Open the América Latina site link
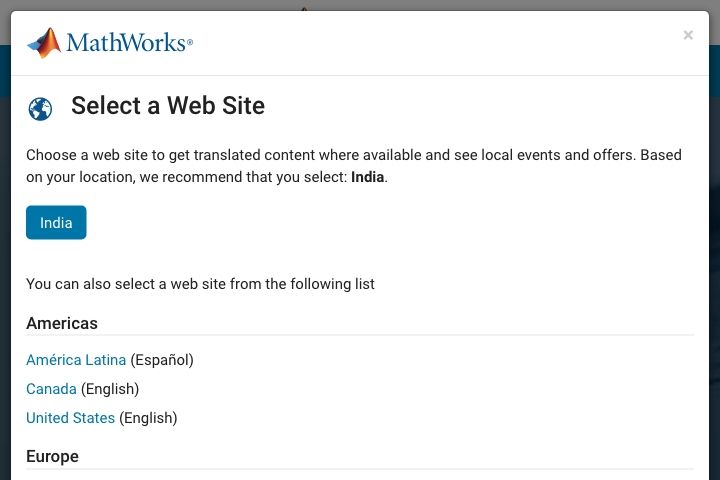 (x=76, y=360)
